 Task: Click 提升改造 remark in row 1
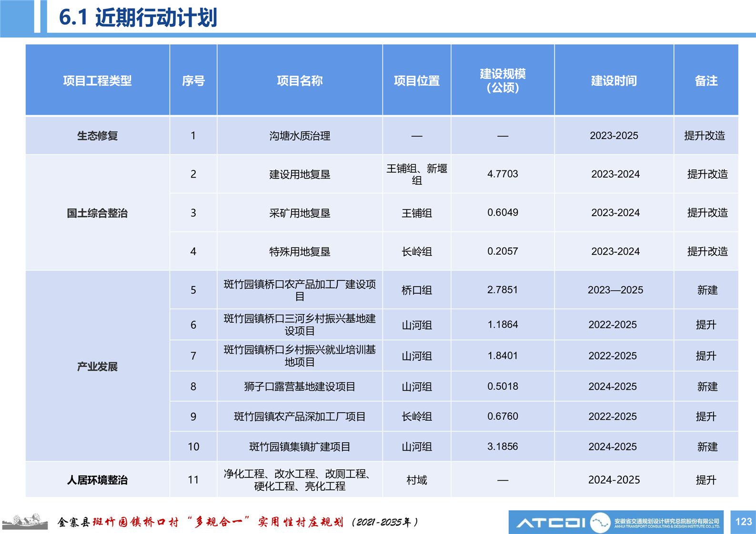[705, 136]
